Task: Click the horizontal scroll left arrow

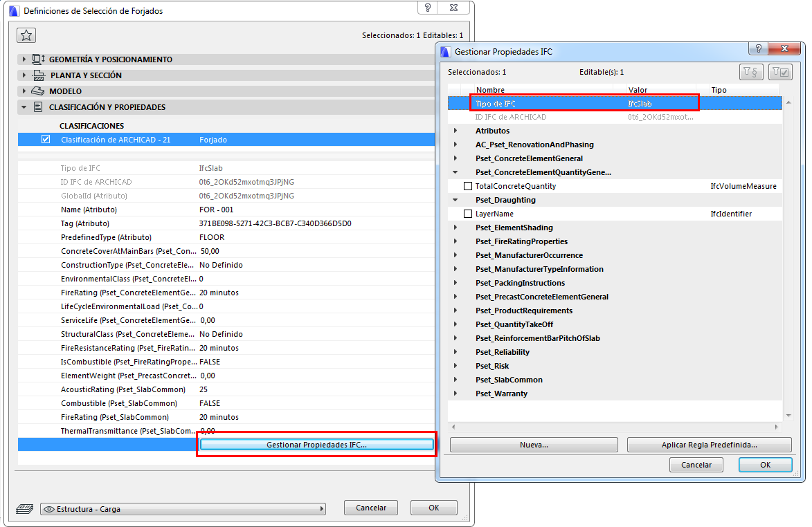Action: [453, 427]
